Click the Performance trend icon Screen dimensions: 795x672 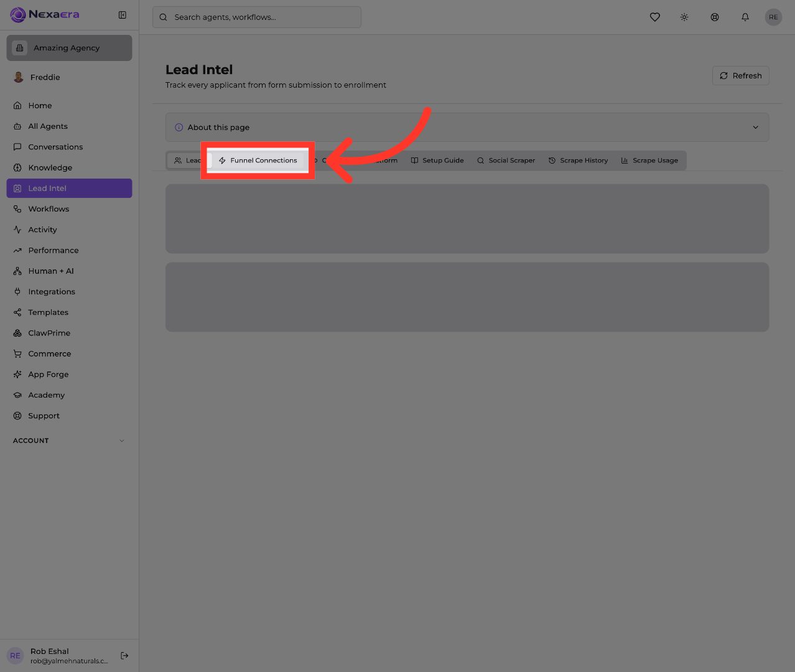pos(17,250)
